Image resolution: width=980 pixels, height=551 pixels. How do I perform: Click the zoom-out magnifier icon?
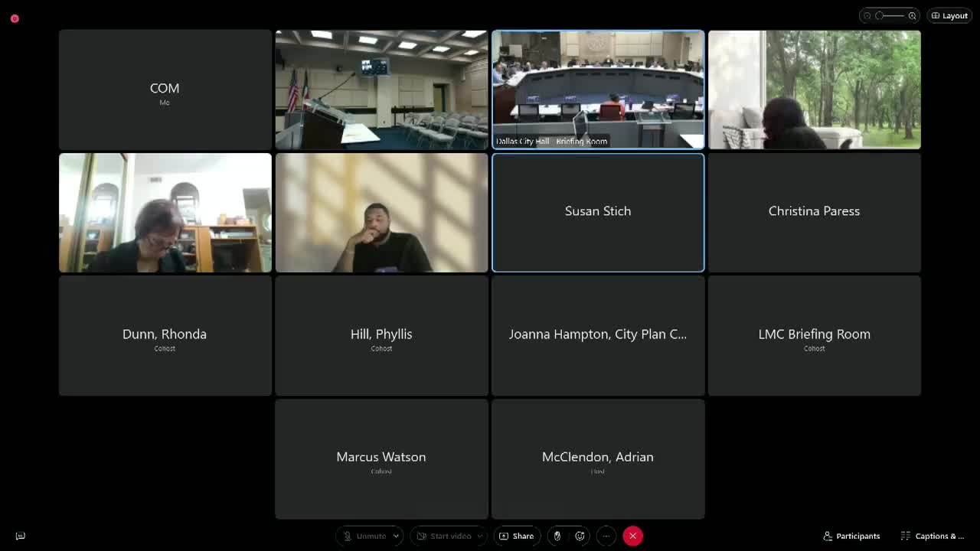pyautogui.click(x=867, y=15)
